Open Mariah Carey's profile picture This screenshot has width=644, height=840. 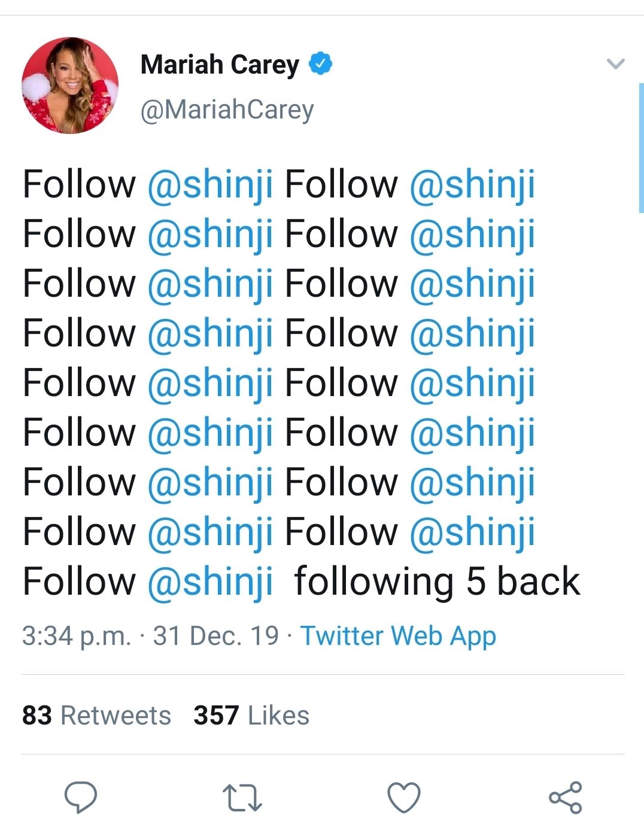70,85
